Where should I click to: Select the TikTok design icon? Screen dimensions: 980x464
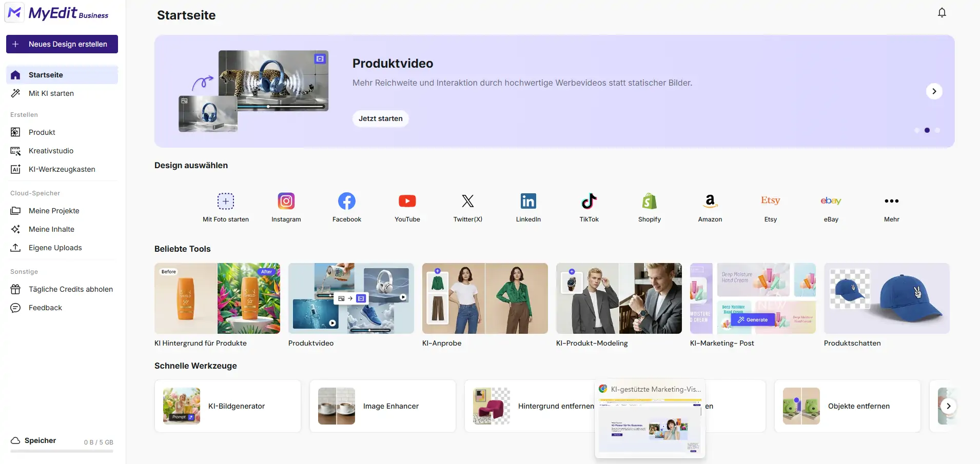589,201
